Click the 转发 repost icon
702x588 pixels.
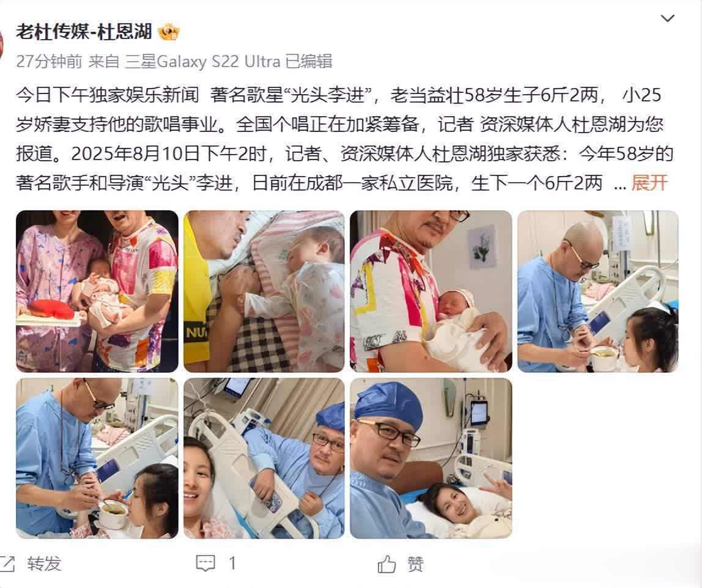coord(7,564)
